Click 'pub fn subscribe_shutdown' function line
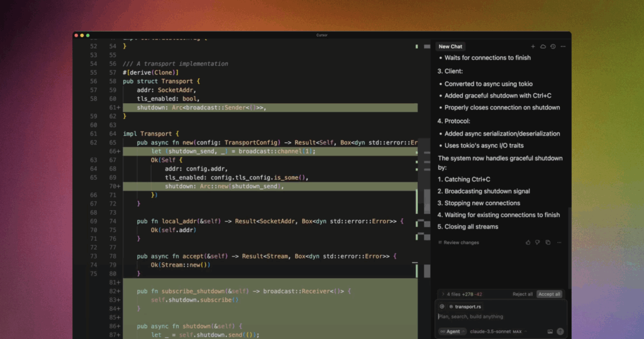 coord(244,291)
